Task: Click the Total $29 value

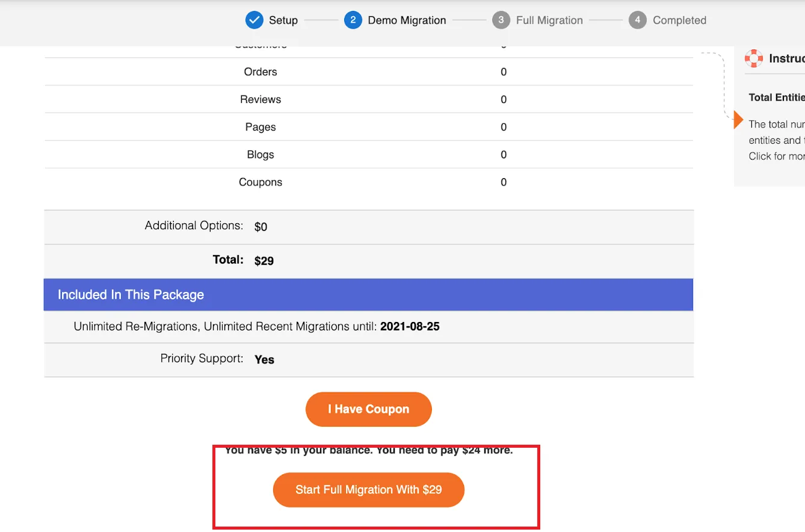Action: (264, 261)
